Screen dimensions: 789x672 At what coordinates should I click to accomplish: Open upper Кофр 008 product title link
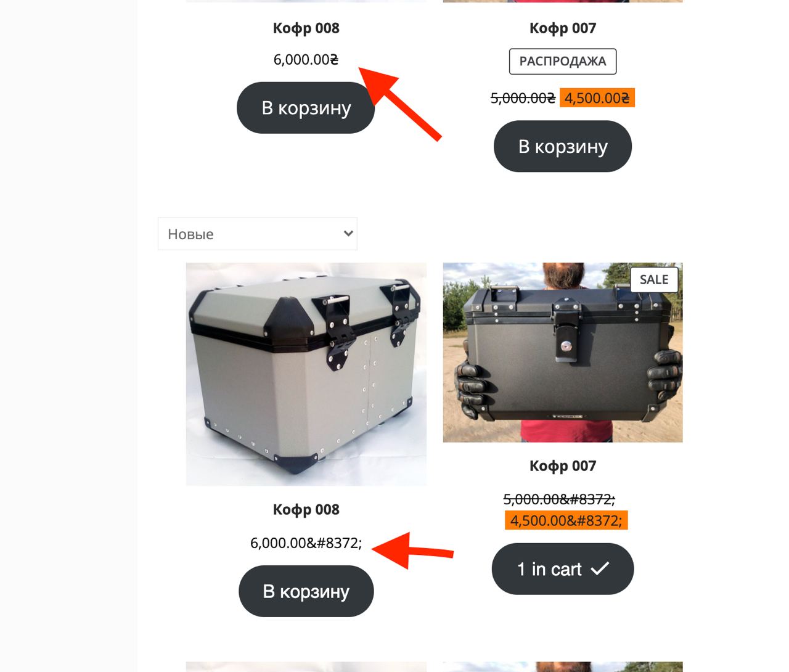(306, 28)
